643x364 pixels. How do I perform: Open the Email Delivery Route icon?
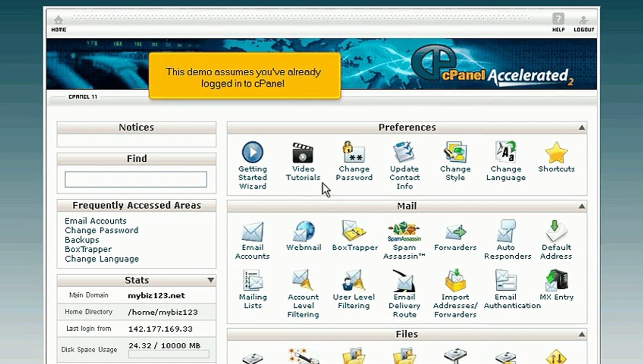click(x=404, y=281)
